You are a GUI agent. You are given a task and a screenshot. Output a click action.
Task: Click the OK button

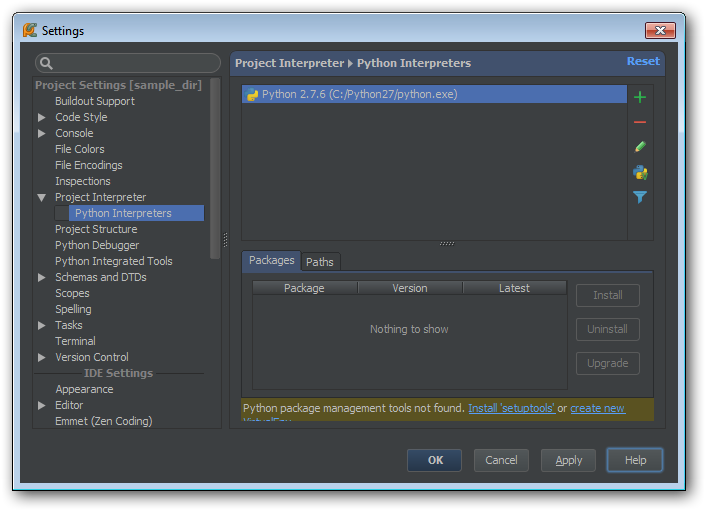[x=435, y=460]
